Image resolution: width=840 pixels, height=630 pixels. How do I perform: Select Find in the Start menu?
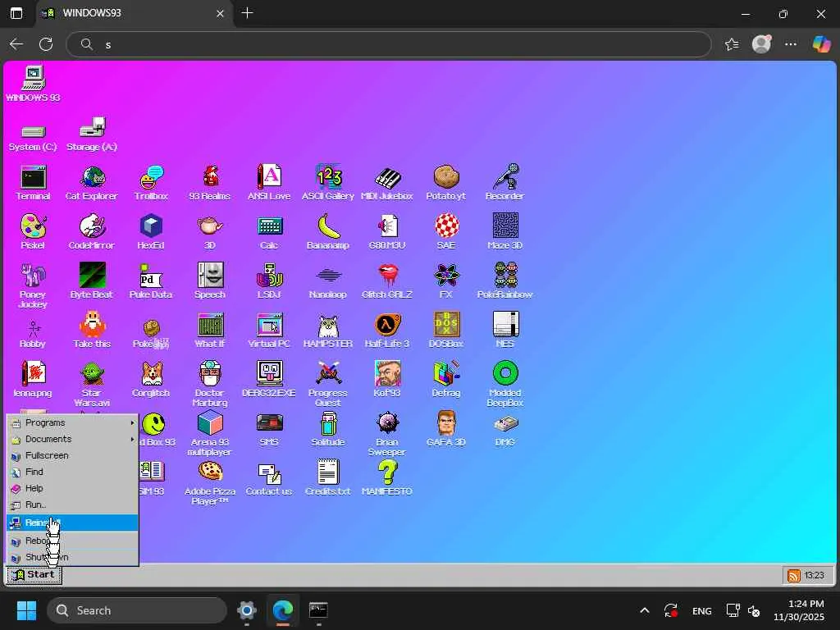click(x=72, y=472)
